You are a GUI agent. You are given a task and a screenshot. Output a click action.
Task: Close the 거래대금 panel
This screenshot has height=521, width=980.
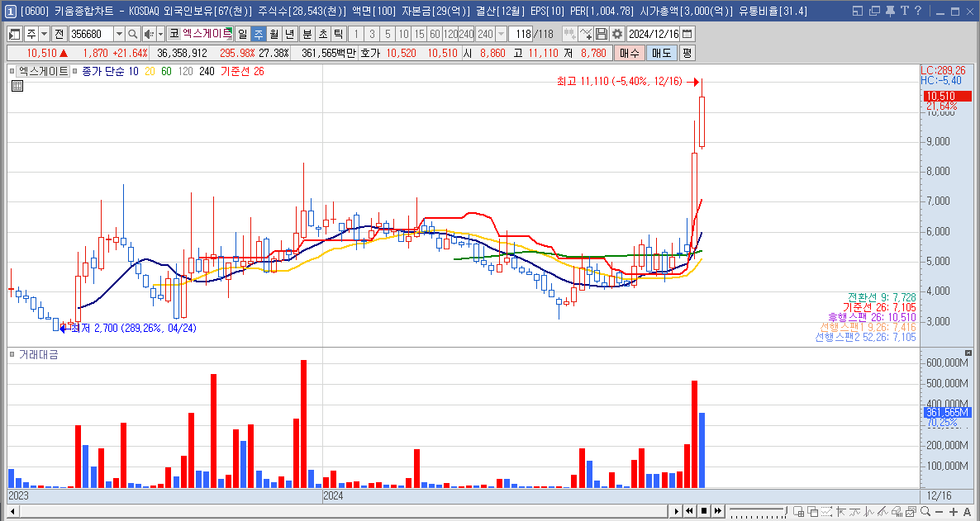pyautogui.click(x=968, y=353)
